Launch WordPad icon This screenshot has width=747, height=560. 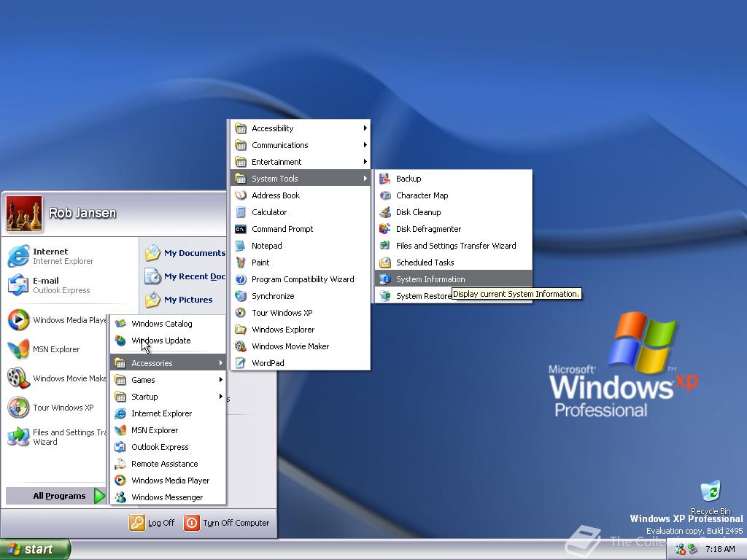241,363
